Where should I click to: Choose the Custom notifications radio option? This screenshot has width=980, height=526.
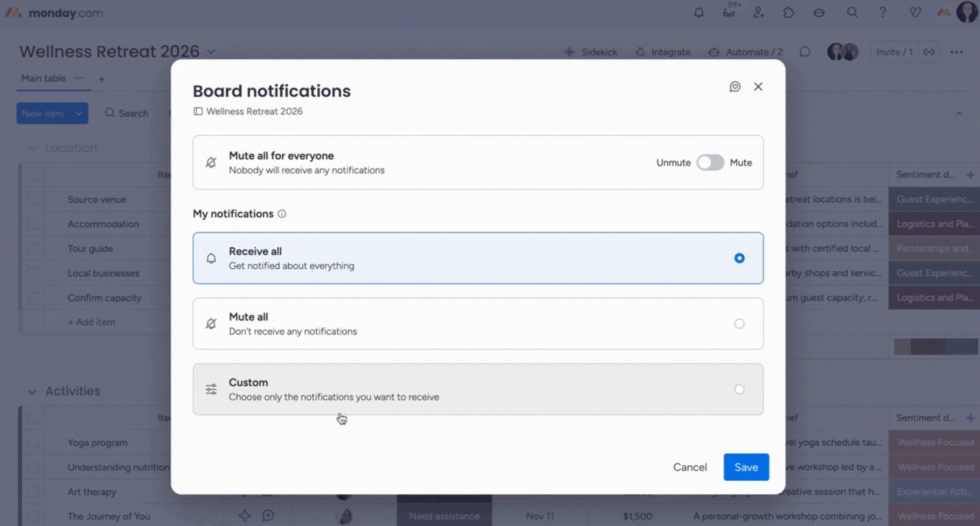(x=739, y=389)
